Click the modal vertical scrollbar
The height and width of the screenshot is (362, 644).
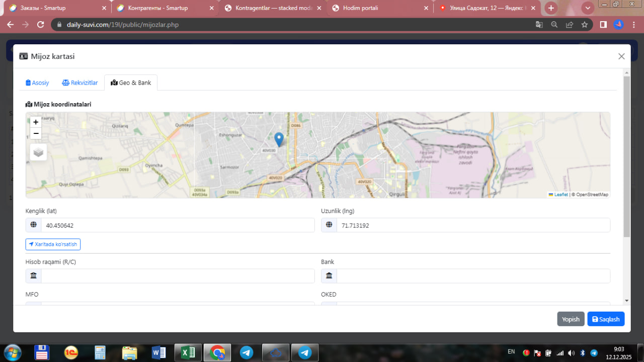tap(626, 156)
